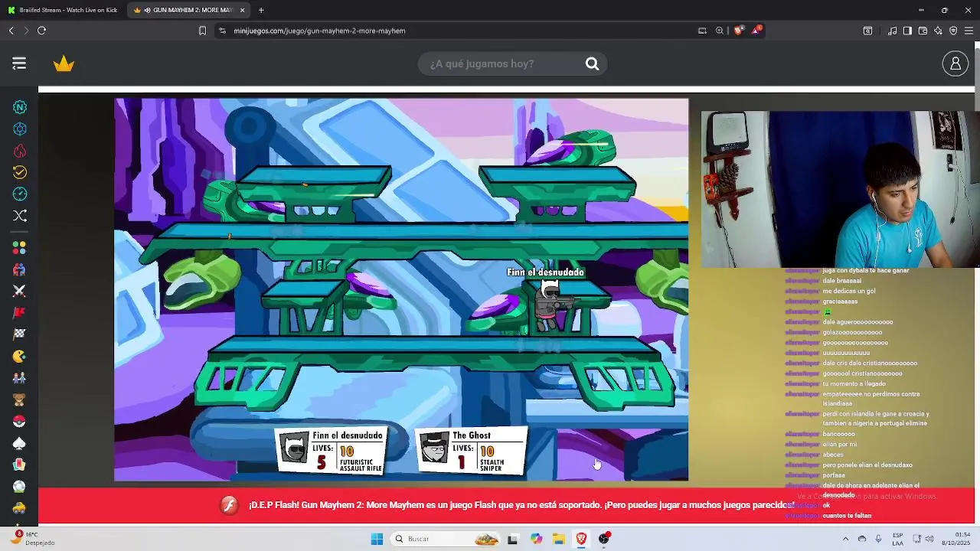Screen dimensions: 980x551
Task: Open the Leo AI sparkle icon
Action: [x=938, y=31]
